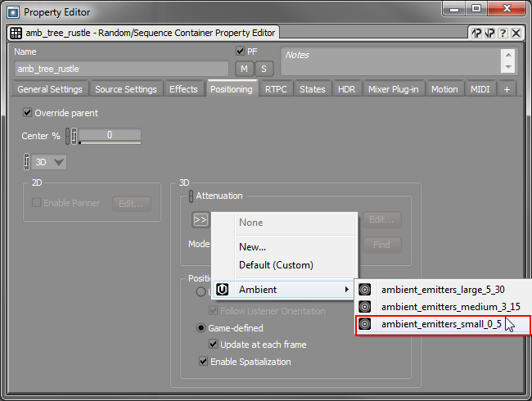
Task: Open the context help question mark icon
Action: point(503,34)
